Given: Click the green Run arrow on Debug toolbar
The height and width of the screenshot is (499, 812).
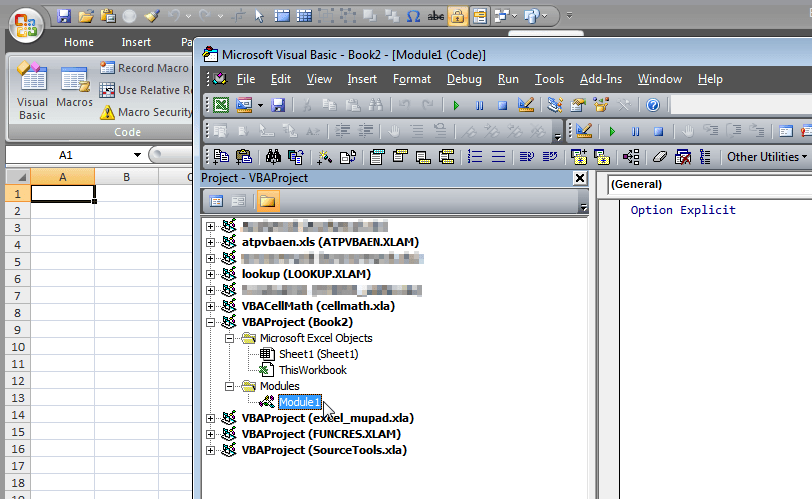Looking at the screenshot, I should (x=612, y=131).
